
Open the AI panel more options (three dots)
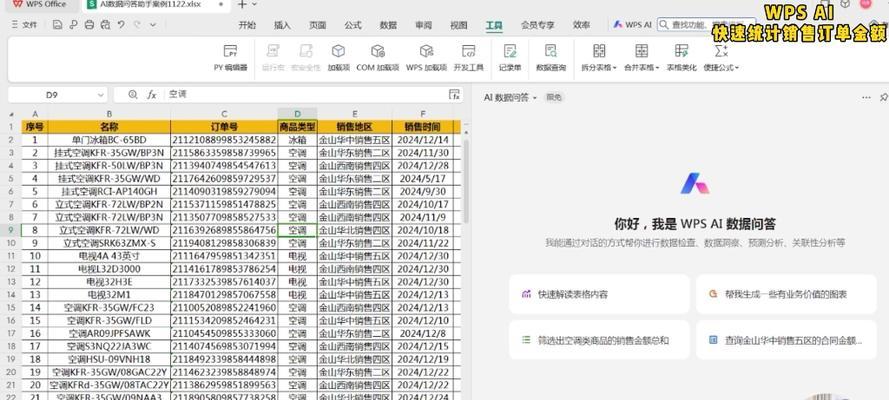pos(866,97)
